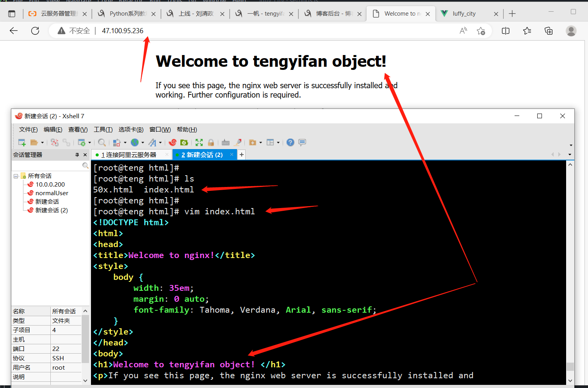Open Help via blue question mark icon
Screen dimensions: 588x388
pos(290,142)
